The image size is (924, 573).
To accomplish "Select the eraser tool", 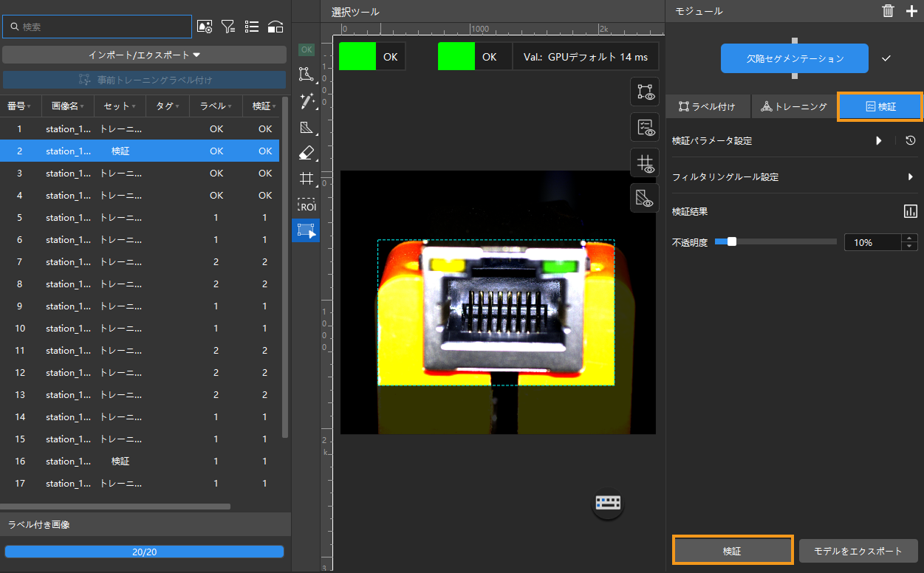I will point(306,153).
